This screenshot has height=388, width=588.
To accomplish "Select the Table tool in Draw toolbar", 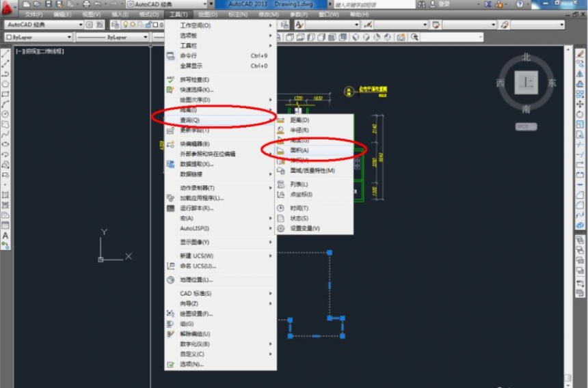I will 5,225.
